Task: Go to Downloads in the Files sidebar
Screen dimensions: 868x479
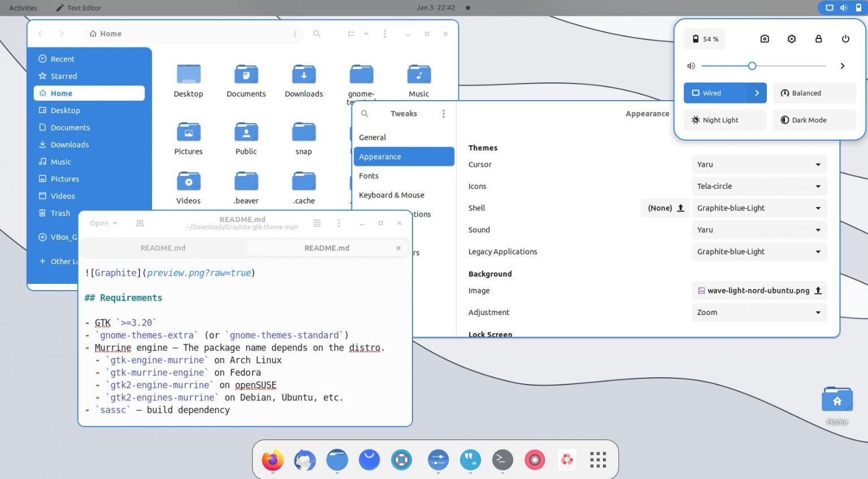Action: pyautogui.click(x=70, y=144)
